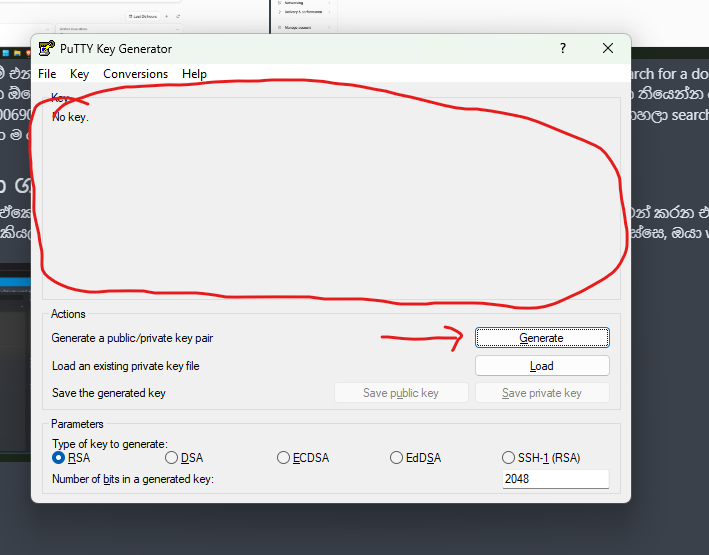Click the 'Actions' group heading
The width and height of the screenshot is (709, 555).
click(x=68, y=314)
